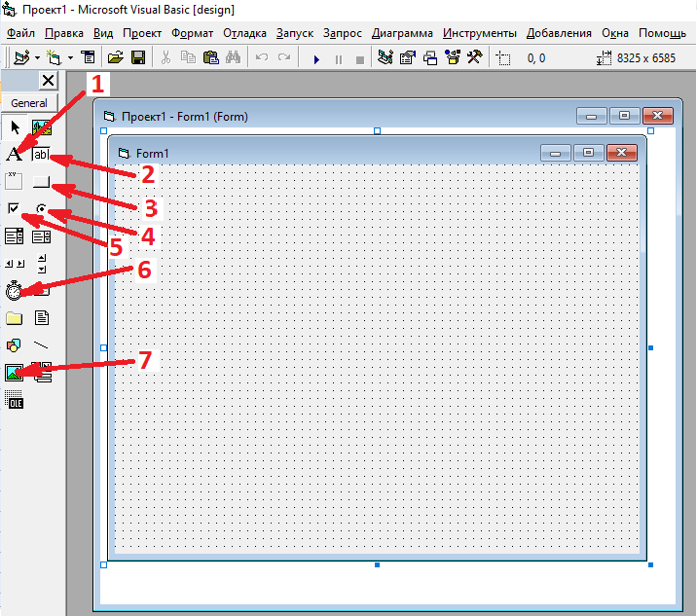Open Find with the binoculars icon
This screenshot has height=616, width=697.
(233, 57)
